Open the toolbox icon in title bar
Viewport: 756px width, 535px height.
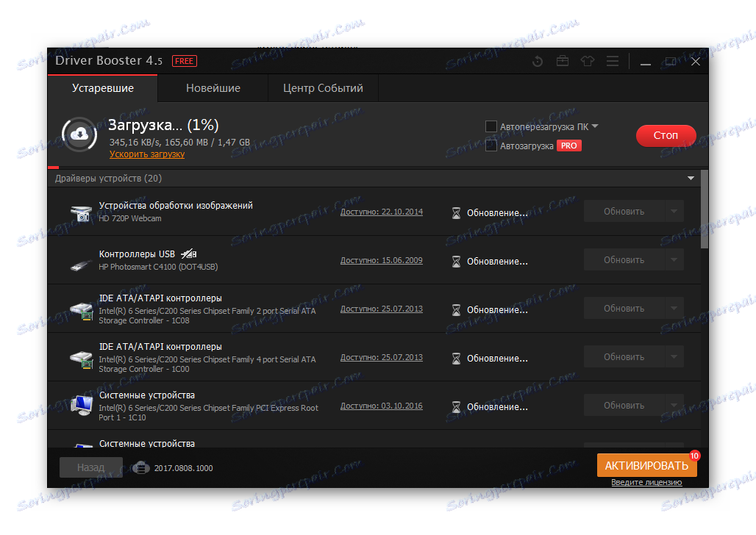point(562,61)
